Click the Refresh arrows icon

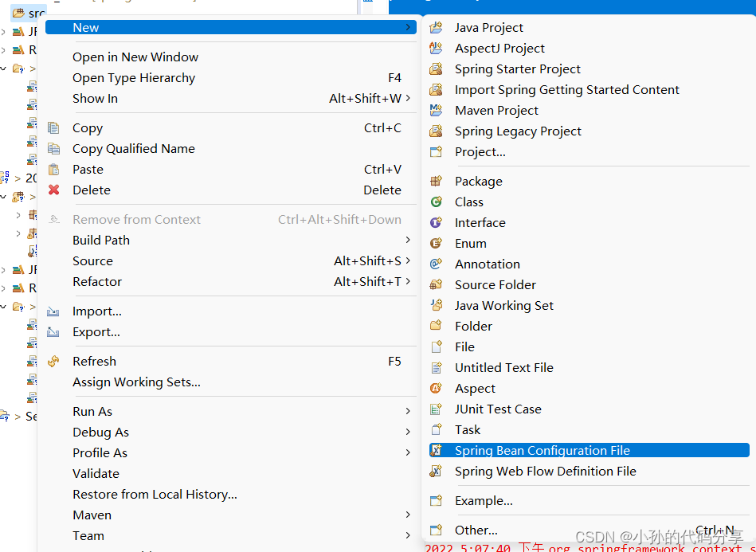(53, 361)
